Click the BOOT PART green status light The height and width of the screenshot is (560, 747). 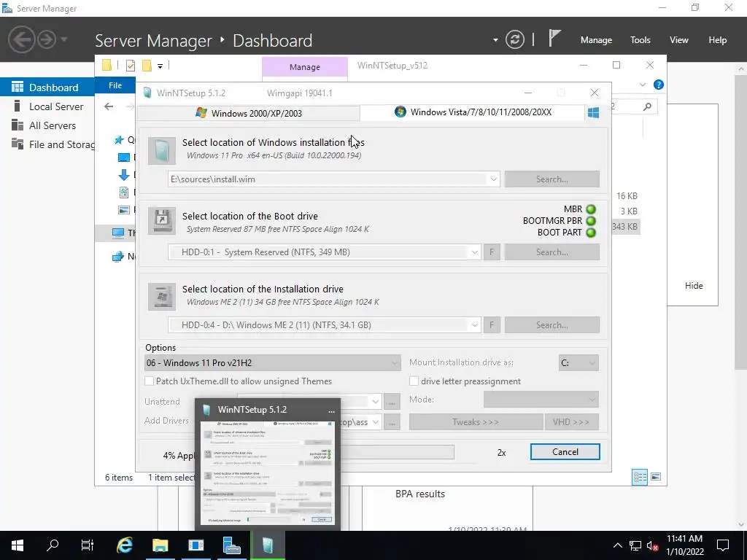click(591, 233)
